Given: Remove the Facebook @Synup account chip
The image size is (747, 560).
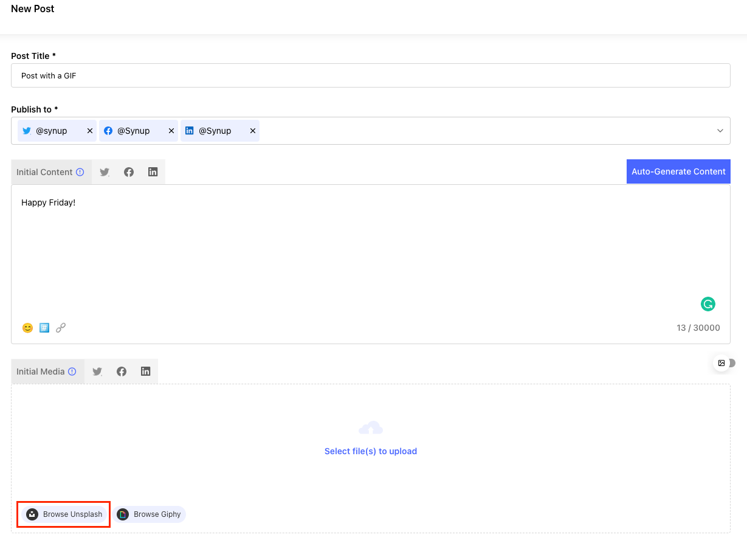Looking at the screenshot, I should [171, 131].
